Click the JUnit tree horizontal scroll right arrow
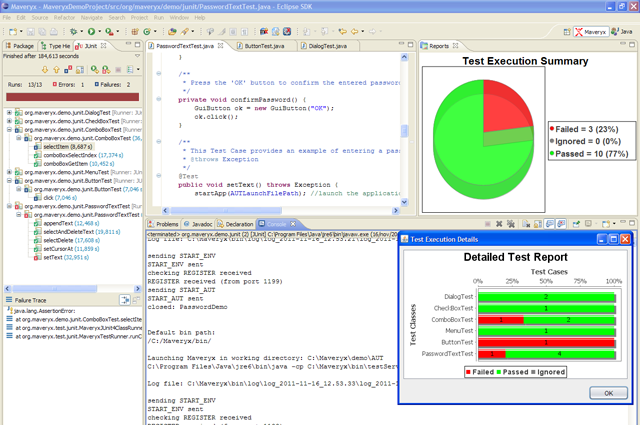Image resolution: width=640 pixels, height=425 pixels. point(137,289)
